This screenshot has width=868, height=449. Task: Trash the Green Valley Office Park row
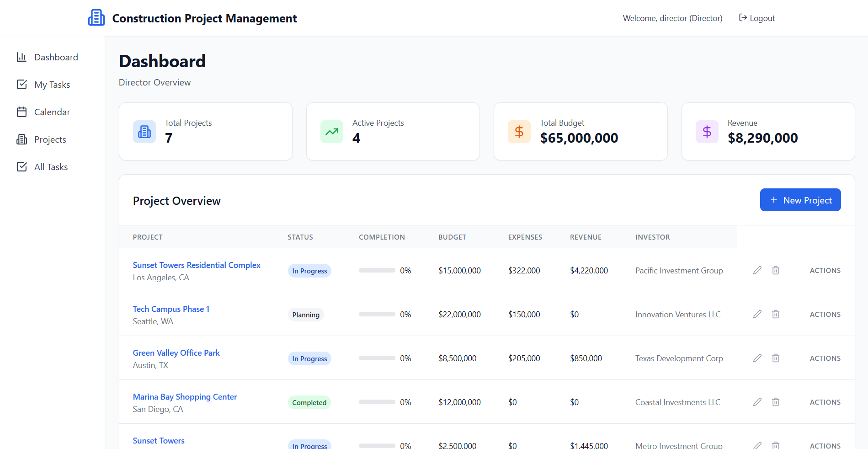[776, 358]
